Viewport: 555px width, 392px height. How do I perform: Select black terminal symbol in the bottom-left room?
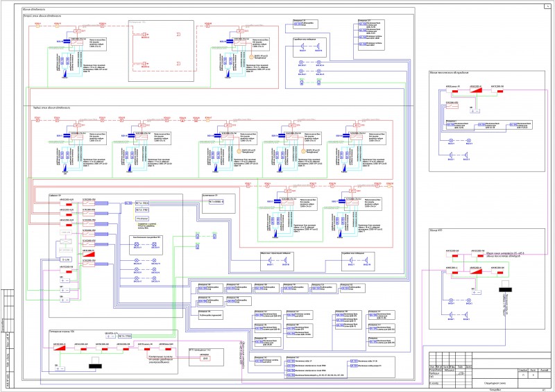pos(95,364)
